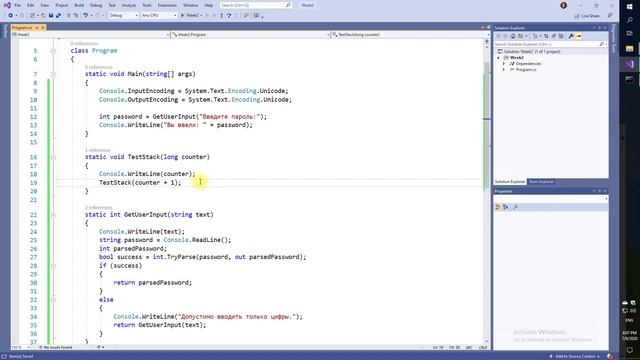Collapse the GetUserInput method outline

pyautogui.click(x=53, y=214)
